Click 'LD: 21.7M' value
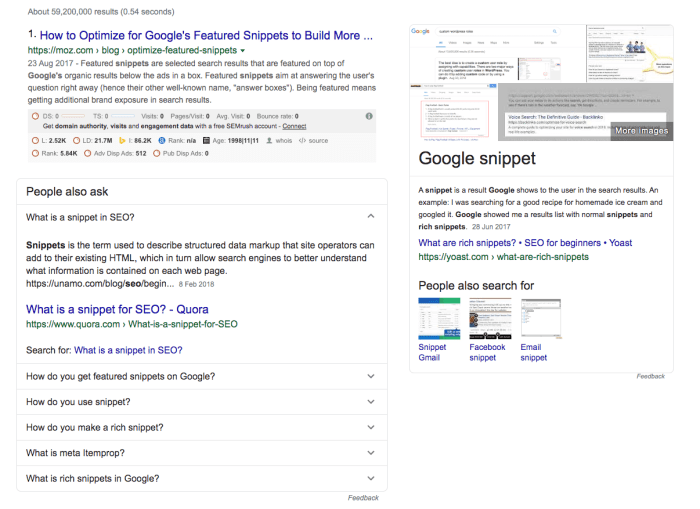Viewport: 700px width, 509px height. click(x=97, y=141)
